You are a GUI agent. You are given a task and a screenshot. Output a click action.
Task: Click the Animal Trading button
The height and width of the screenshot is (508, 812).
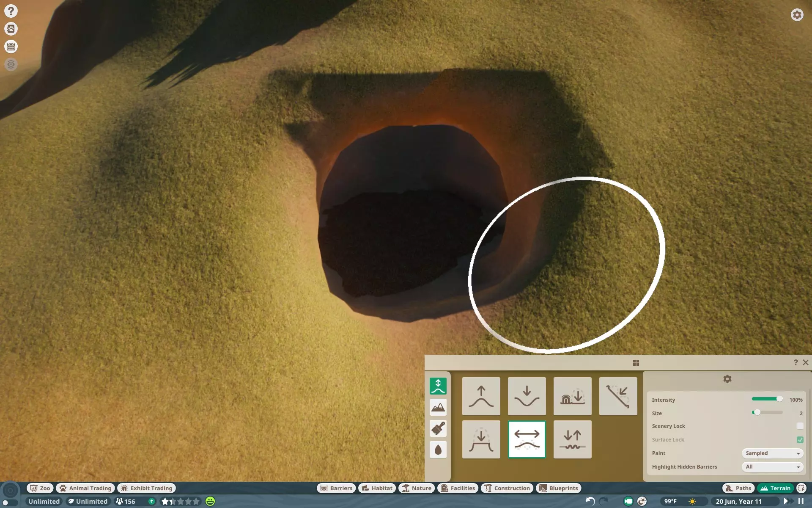coord(86,488)
